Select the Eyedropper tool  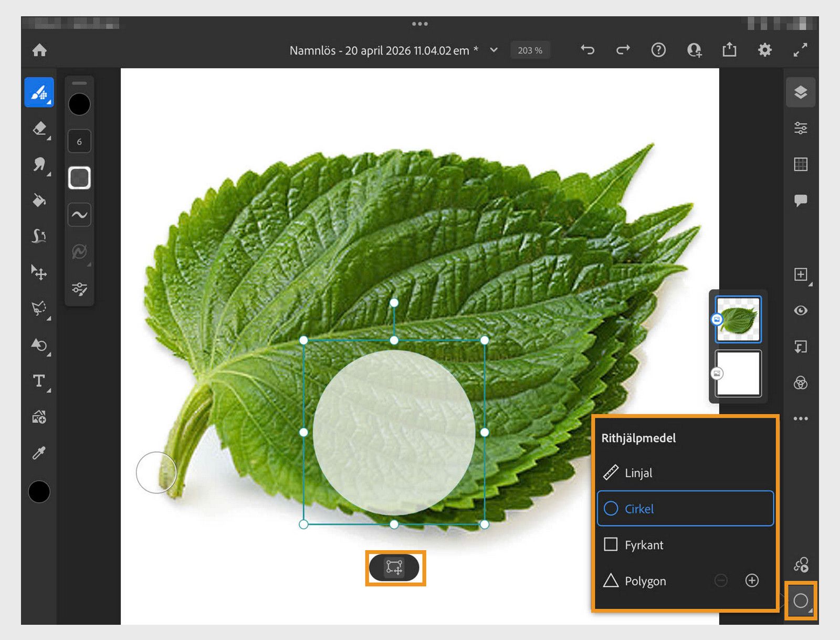(x=39, y=453)
